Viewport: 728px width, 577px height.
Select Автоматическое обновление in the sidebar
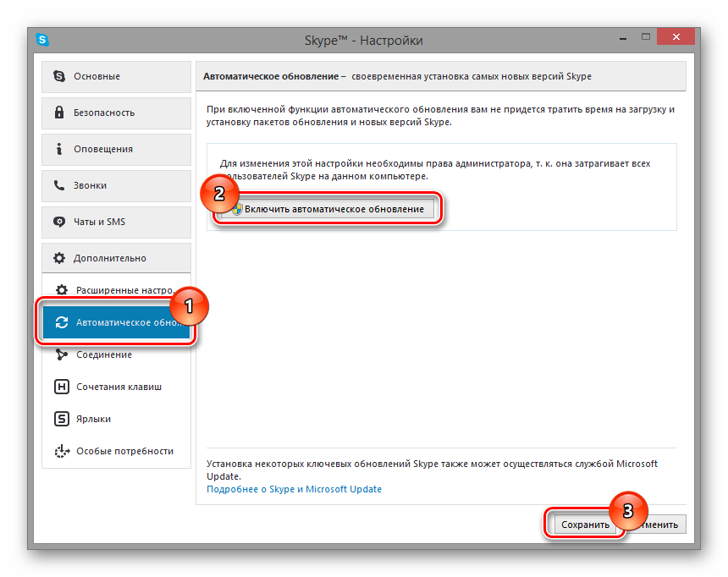(x=116, y=322)
